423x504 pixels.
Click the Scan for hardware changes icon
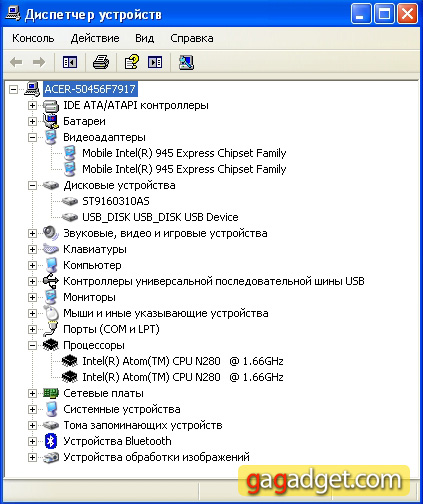point(186,62)
